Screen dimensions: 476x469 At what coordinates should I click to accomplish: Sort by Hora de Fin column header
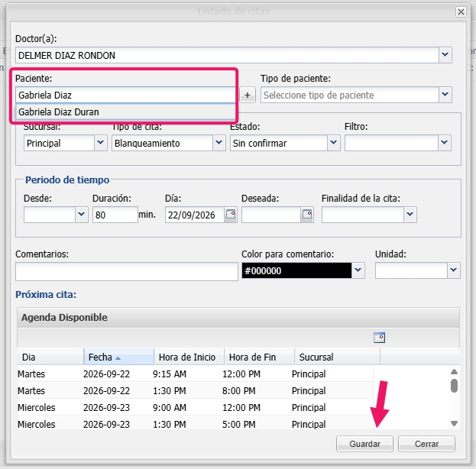click(x=259, y=357)
